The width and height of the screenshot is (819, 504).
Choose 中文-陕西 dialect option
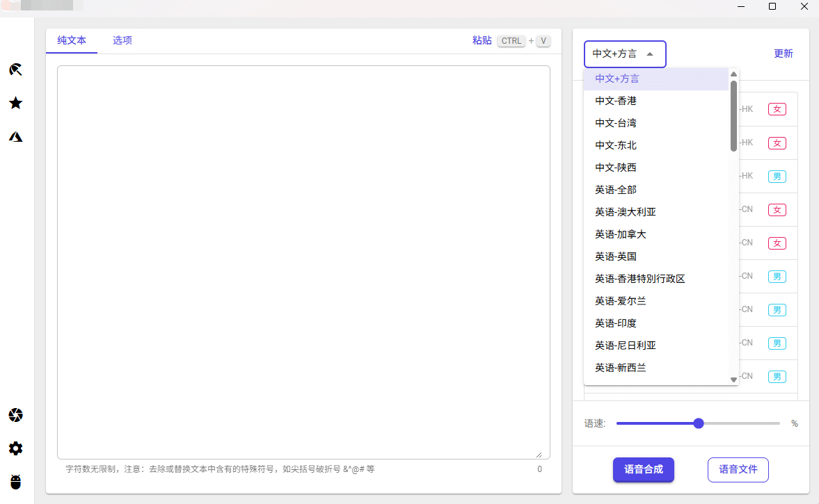(x=656, y=168)
